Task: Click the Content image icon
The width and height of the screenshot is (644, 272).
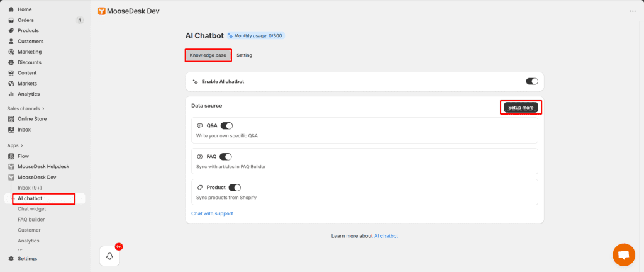Action: [x=11, y=73]
